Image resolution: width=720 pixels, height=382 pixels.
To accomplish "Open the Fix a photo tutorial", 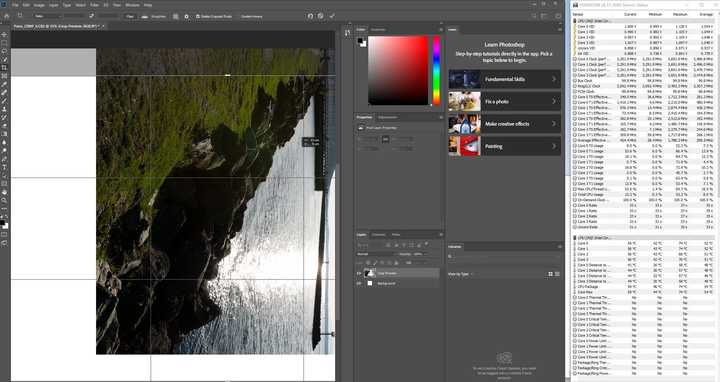I will (504, 101).
